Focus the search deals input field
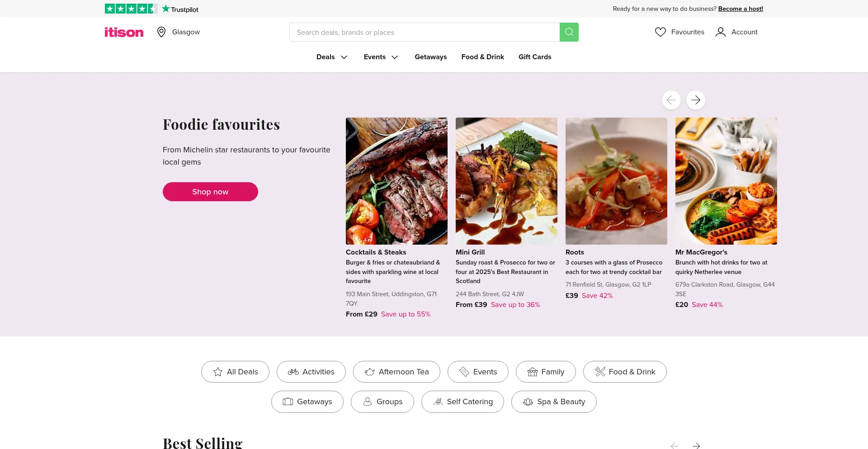Viewport: 868px width, 449px height. pyautogui.click(x=424, y=32)
